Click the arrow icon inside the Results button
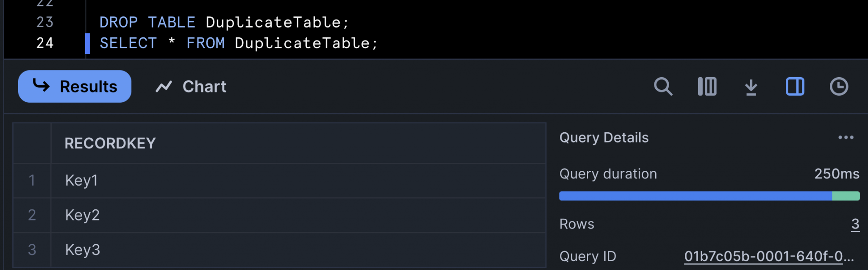Viewport: 868px width, 270px height. coord(42,86)
